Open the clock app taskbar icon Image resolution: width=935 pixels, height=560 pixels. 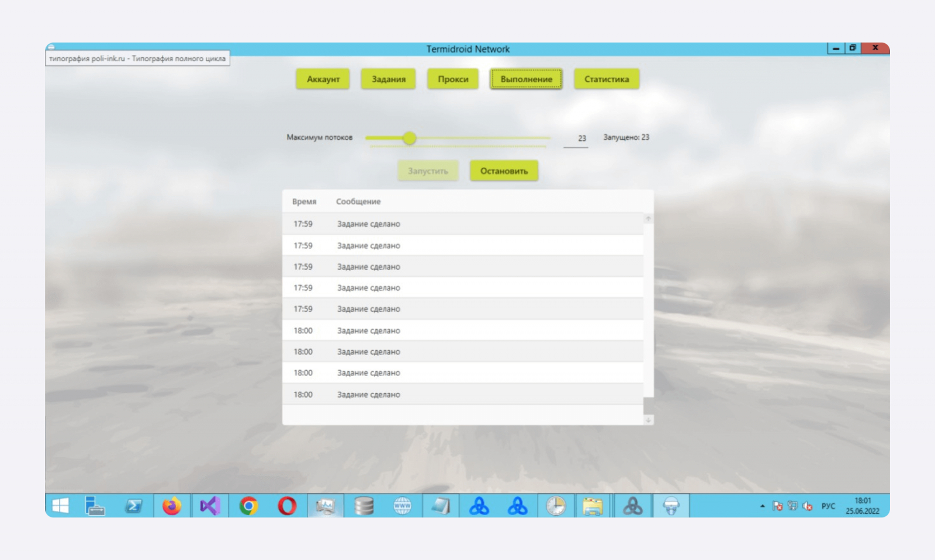556,506
